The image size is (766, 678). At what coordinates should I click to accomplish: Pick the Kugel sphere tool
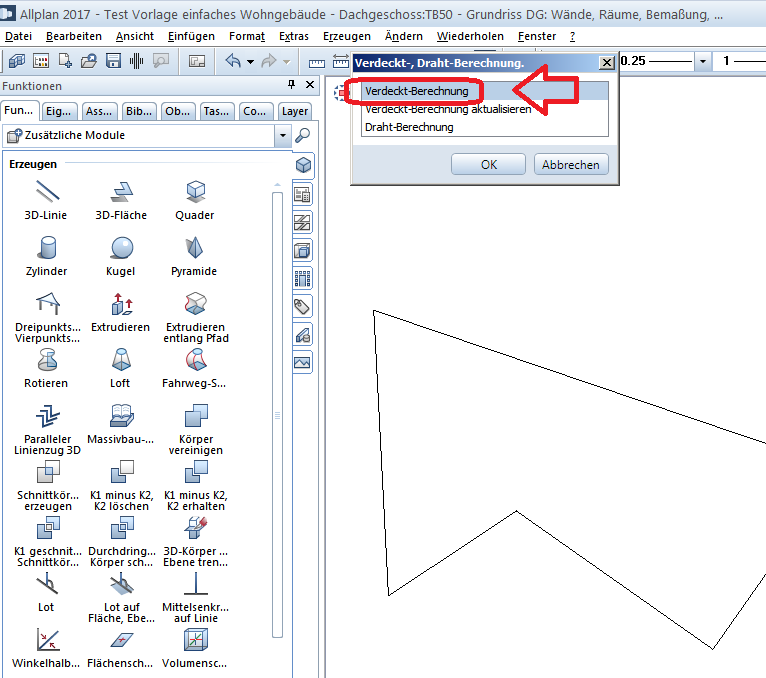click(121, 248)
